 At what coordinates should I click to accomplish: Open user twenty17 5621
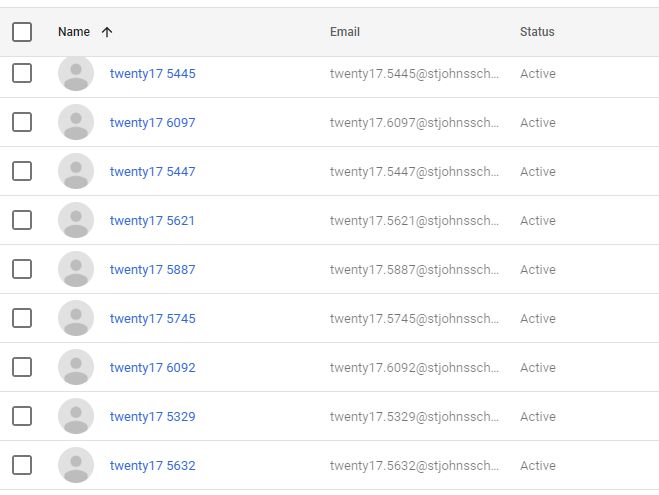(152, 221)
